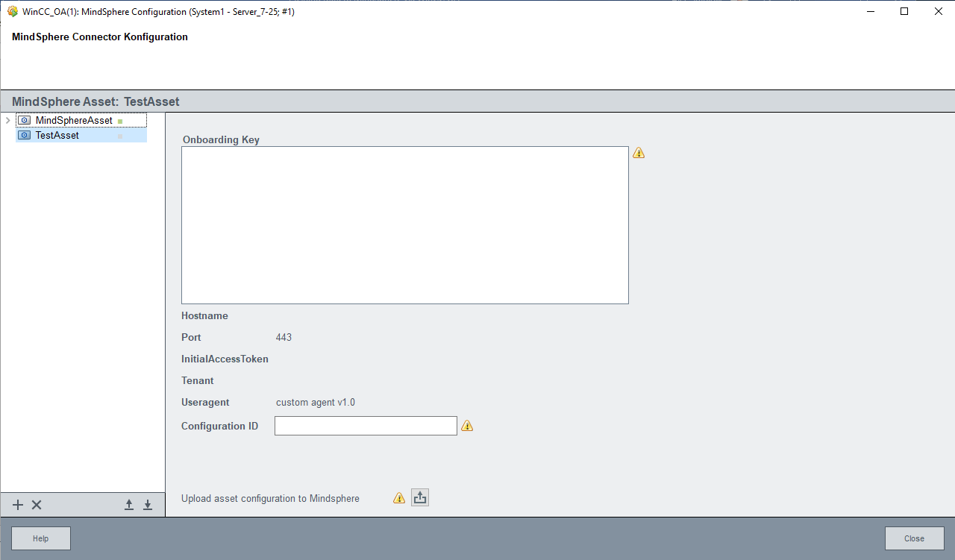Click the Hostname label
The width and height of the screenshot is (955, 560).
[x=204, y=315]
